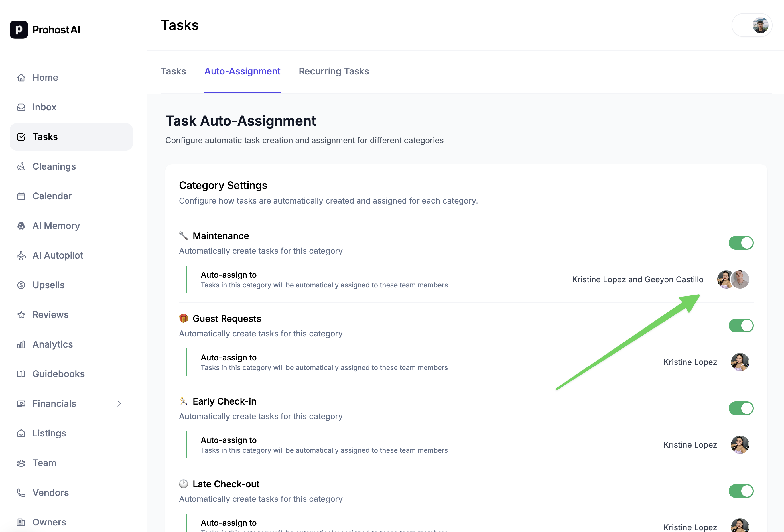Disable the Maintenance auto-create toggle
The image size is (784, 532).
pyautogui.click(x=741, y=243)
